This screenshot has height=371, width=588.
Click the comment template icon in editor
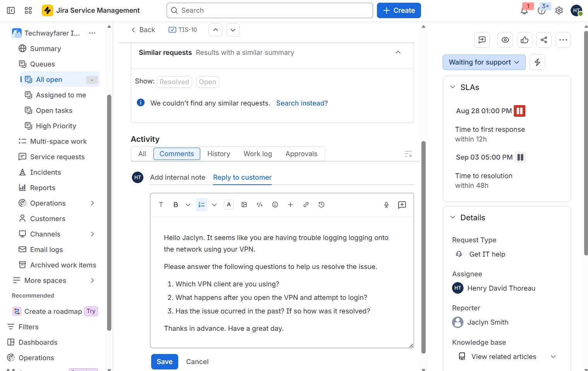402,205
